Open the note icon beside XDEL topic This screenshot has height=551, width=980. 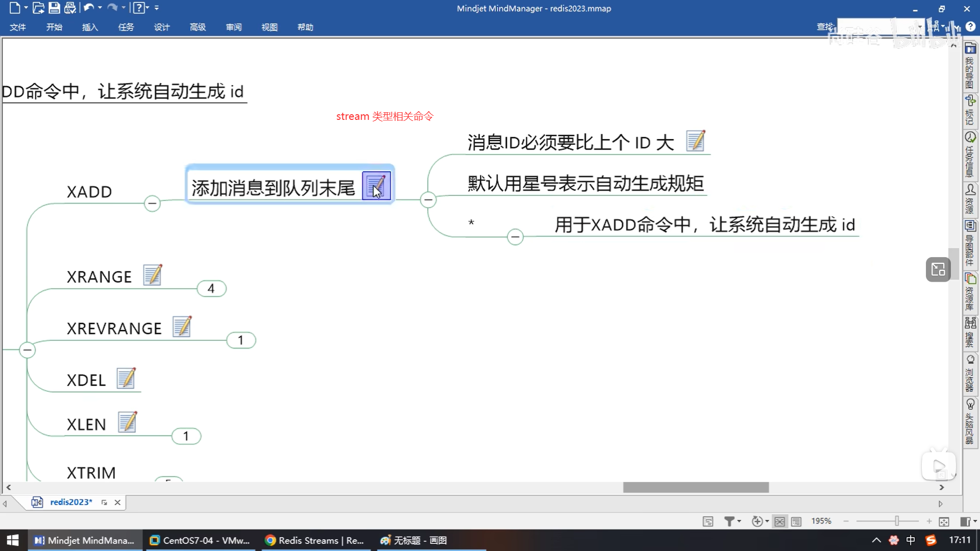[x=126, y=378]
